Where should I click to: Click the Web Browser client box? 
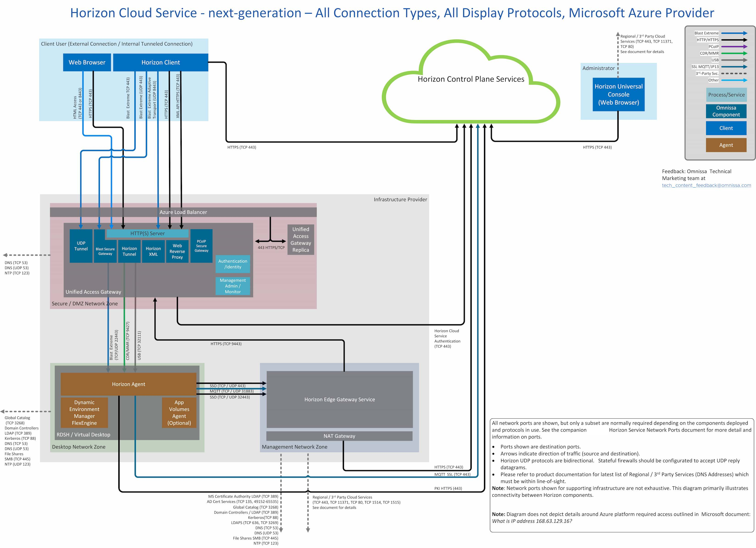(87, 62)
